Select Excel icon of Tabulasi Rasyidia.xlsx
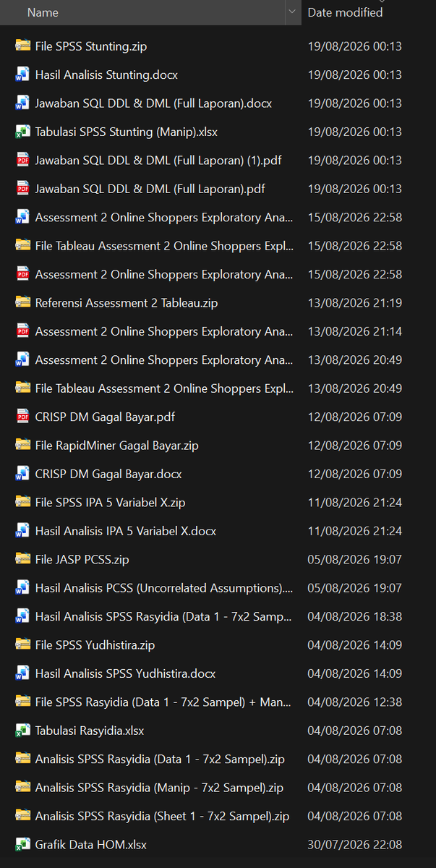436x868 pixels. pyautogui.click(x=22, y=731)
